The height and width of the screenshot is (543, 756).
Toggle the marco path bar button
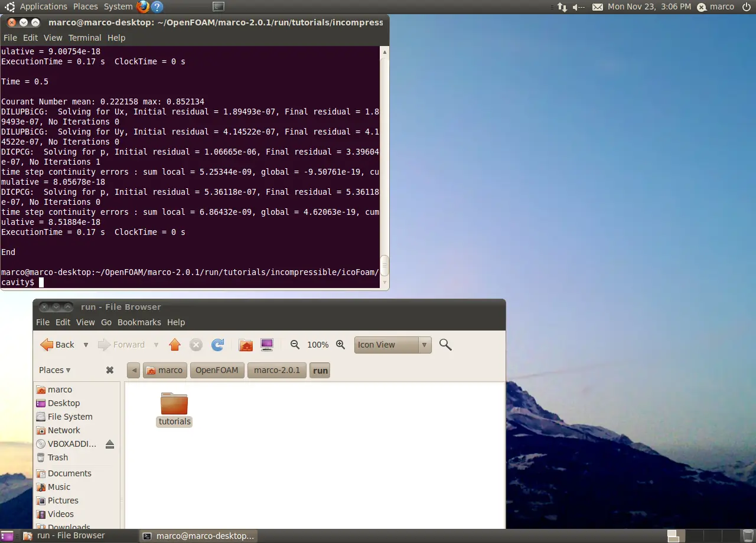coord(165,370)
